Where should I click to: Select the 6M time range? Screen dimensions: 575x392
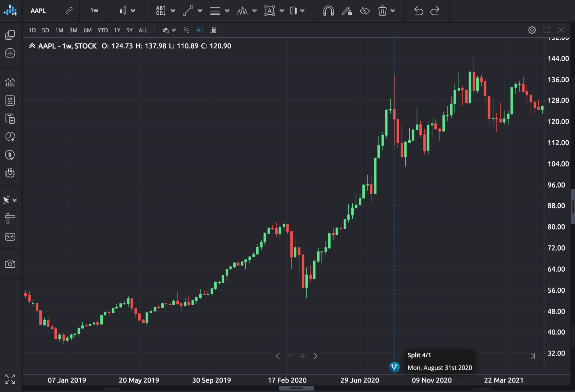87,30
